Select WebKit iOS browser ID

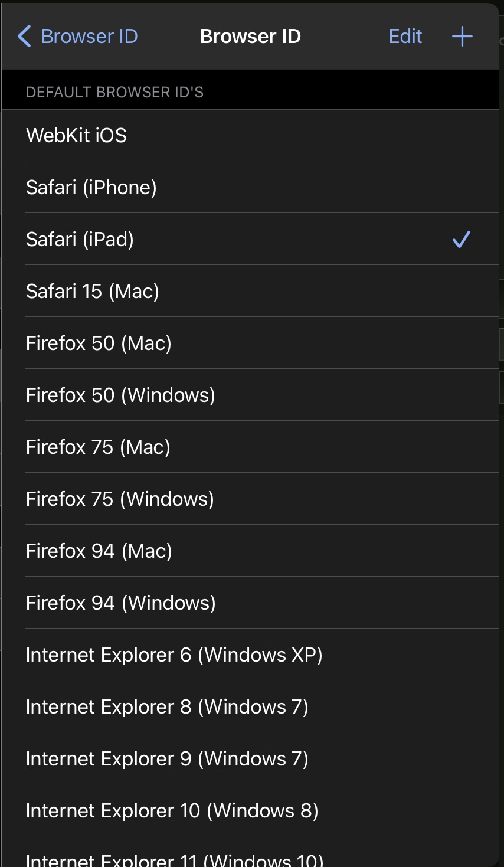[251, 135]
